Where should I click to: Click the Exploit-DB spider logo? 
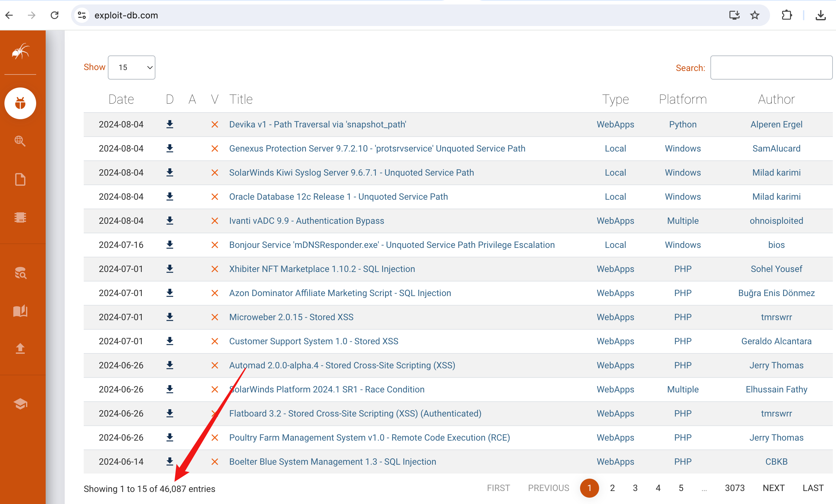(x=20, y=52)
